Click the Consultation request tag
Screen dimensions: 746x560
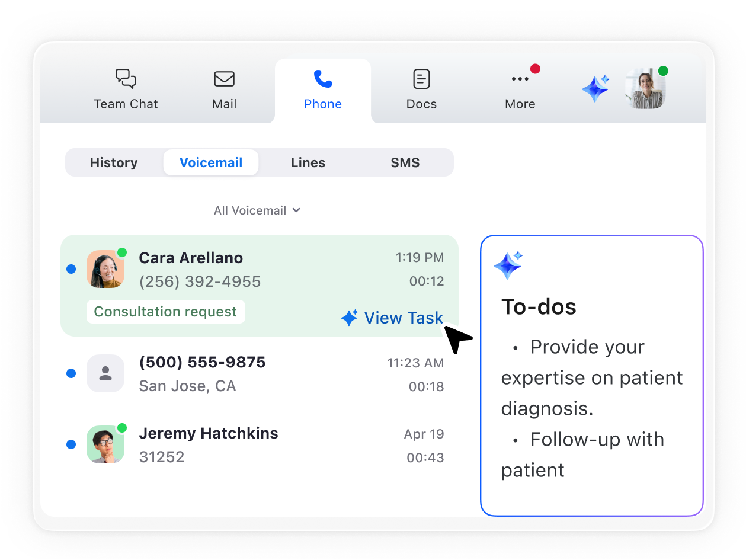[x=165, y=312]
